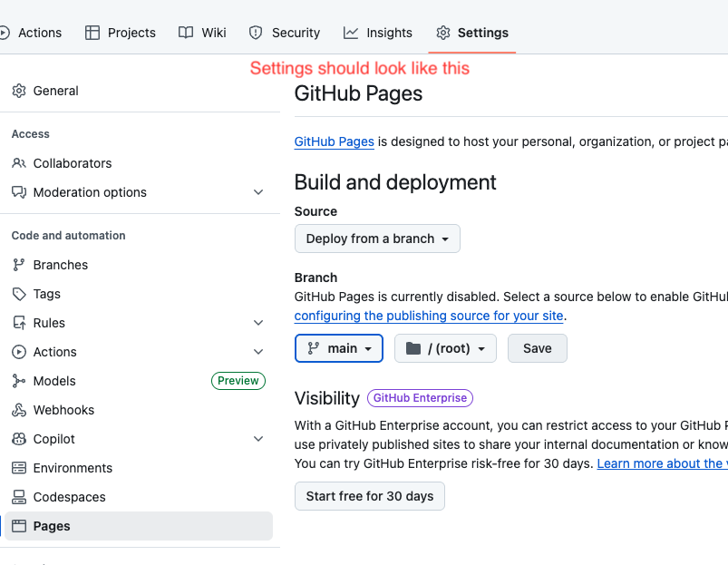Image resolution: width=728 pixels, height=565 pixels.
Task: Click the Environments server icon
Action: pyautogui.click(x=19, y=468)
